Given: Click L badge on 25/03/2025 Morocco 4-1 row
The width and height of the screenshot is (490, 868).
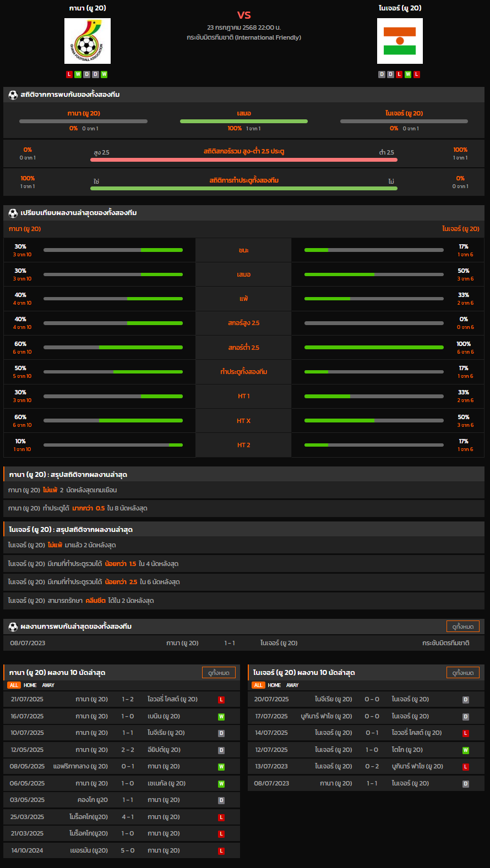Looking at the screenshot, I should coord(221,817).
